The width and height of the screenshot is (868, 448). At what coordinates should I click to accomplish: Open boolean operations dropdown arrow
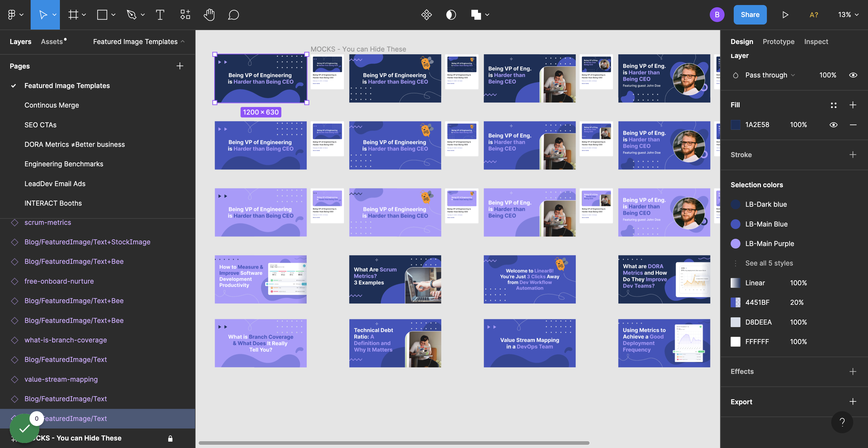[x=487, y=15]
